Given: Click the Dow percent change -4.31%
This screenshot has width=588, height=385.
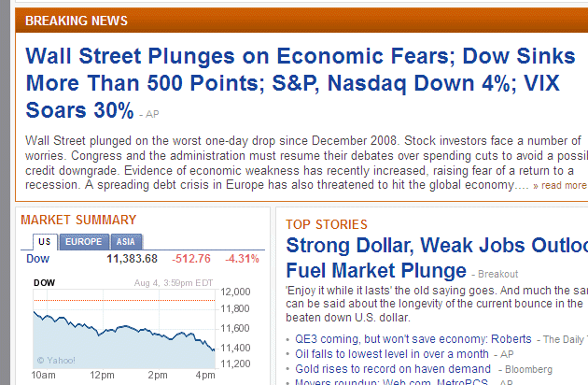Looking at the screenshot, I should point(243,259).
